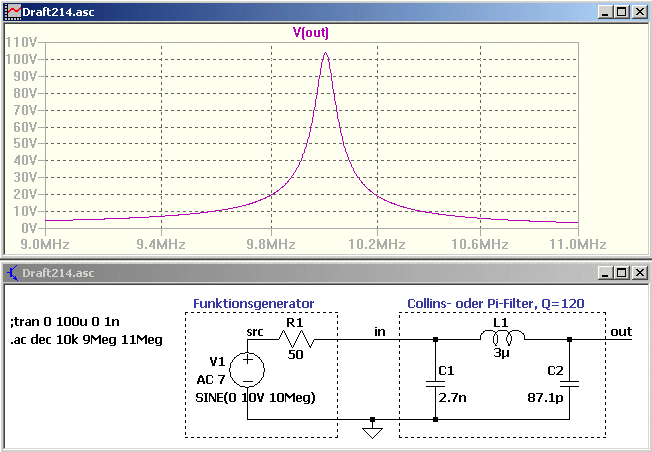652x452 pixels.
Task: Click the waveform icon in plot window title
Action: pos(13,12)
